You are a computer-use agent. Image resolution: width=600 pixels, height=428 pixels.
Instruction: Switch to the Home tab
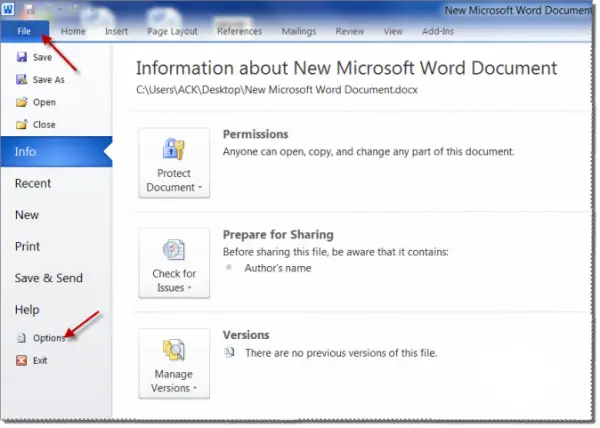(x=73, y=31)
